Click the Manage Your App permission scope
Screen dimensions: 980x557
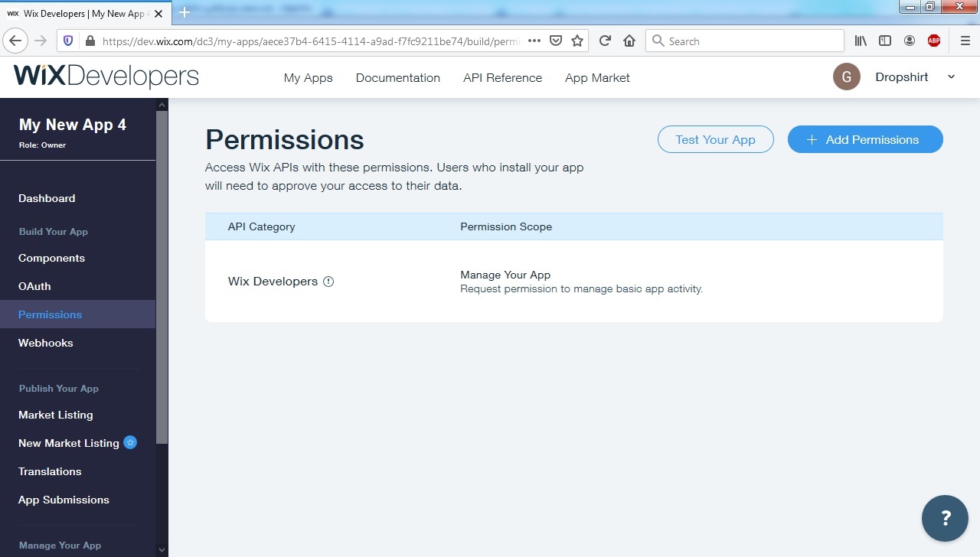(x=505, y=275)
